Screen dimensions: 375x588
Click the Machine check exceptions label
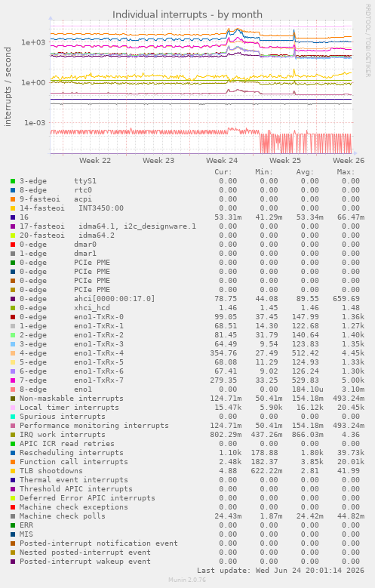pos(73,507)
